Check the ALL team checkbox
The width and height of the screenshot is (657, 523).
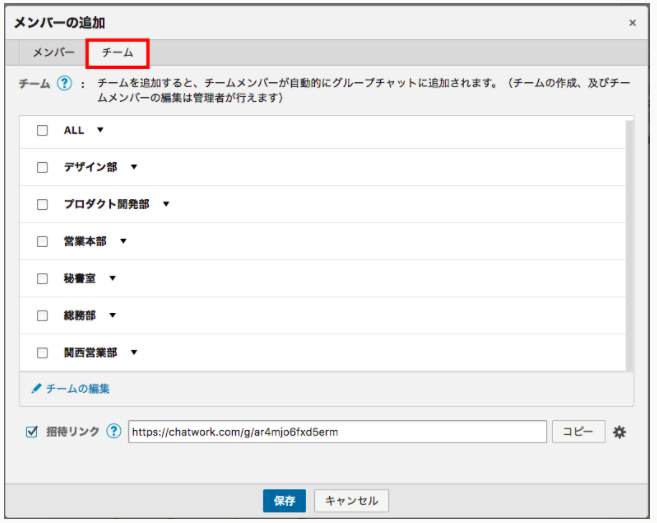pos(42,130)
